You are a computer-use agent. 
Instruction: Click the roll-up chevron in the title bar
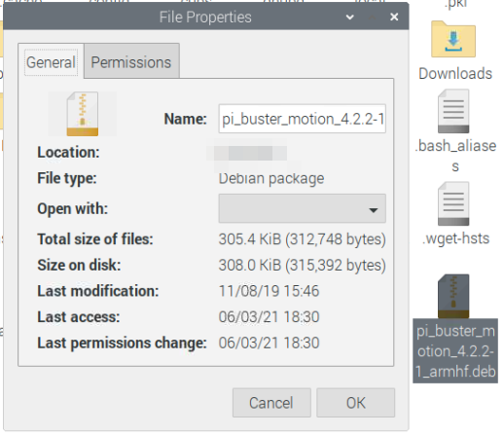349,17
